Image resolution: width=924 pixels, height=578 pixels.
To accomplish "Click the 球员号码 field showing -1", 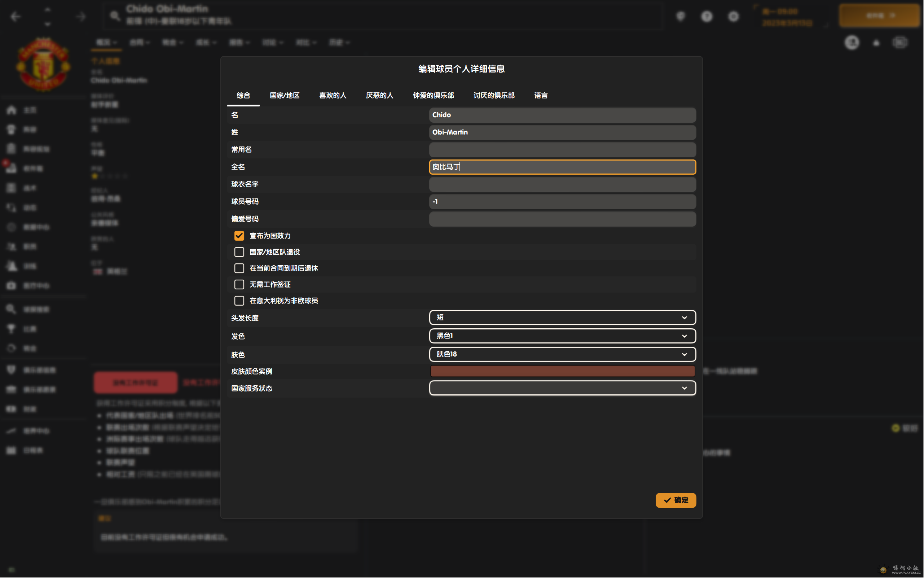I will coord(562,201).
